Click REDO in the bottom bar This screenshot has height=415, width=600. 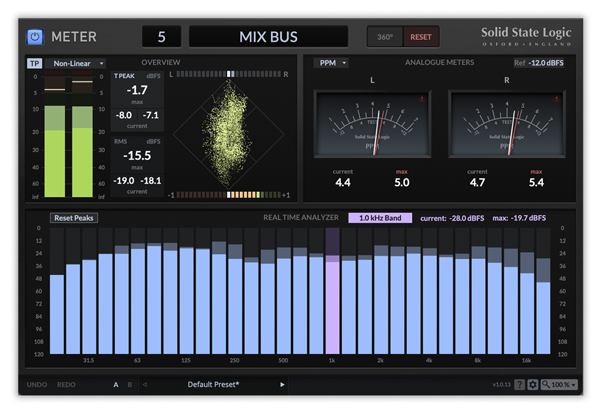pyautogui.click(x=66, y=384)
